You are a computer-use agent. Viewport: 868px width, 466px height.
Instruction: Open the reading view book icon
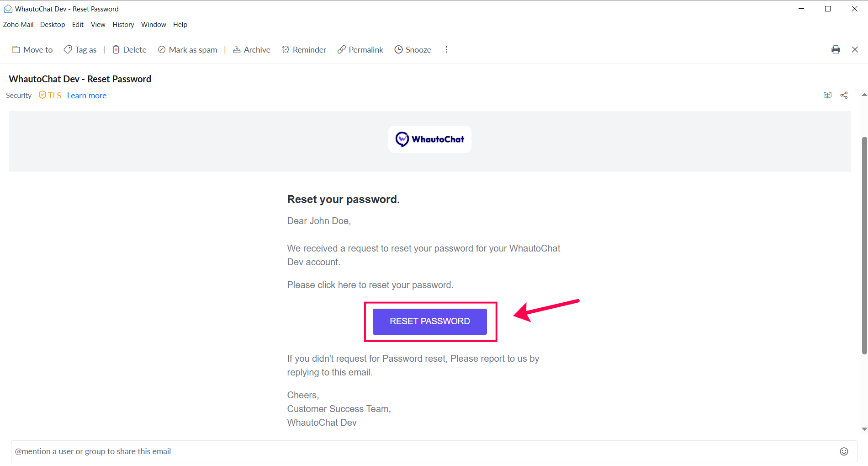pos(827,95)
